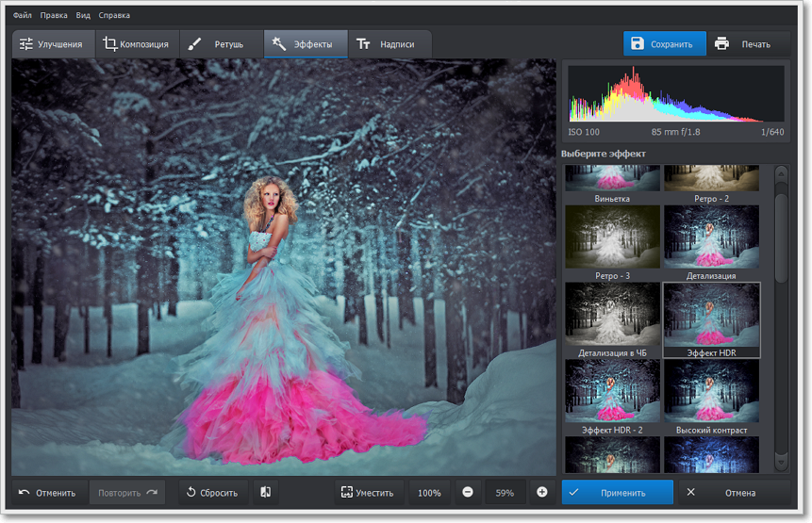812x523 pixels.
Task: Switch to the Улучшения tab
Action: click(x=54, y=44)
